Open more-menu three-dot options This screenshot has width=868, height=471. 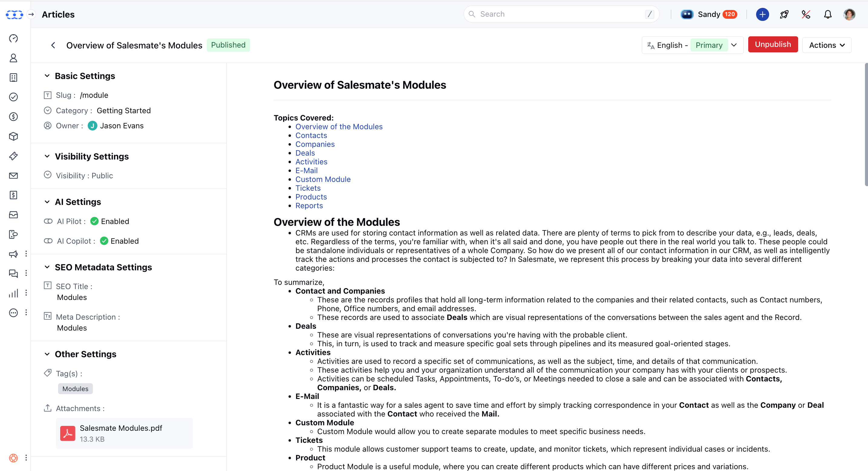tap(26, 313)
